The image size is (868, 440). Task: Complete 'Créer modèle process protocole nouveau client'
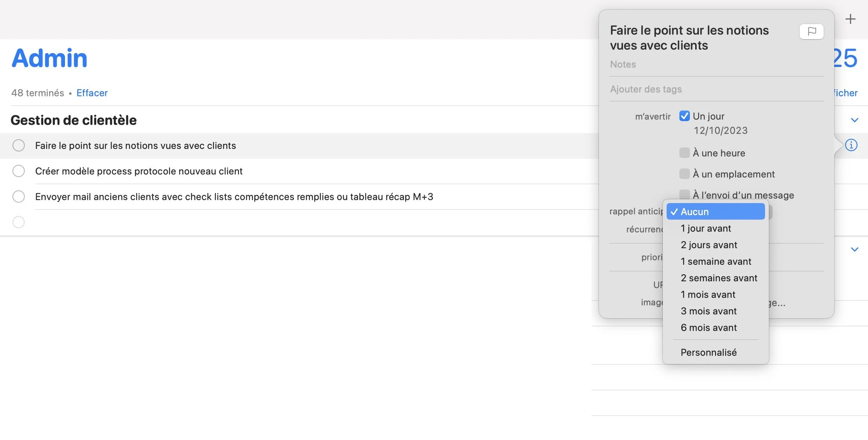[x=18, y=171]
